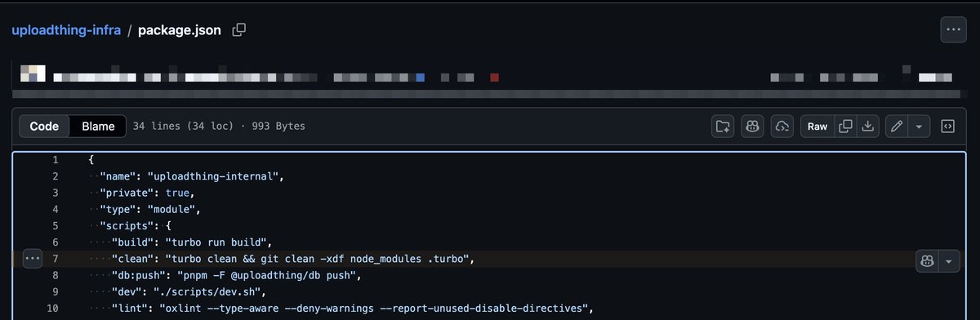
Task: Toggle the symbols panel icon
Action: 948,127
